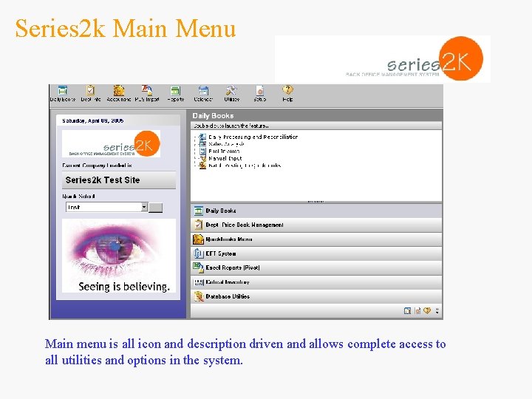Select Manual Input in the feature list
The image size is (532, 399).
click(x=220, y=158)
